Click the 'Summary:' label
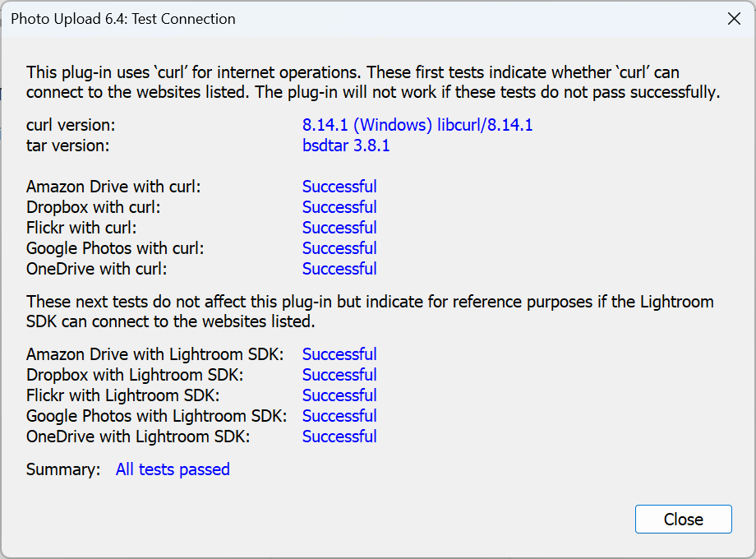The width and height of the screenshot is (756, 559). coord(63,470)
